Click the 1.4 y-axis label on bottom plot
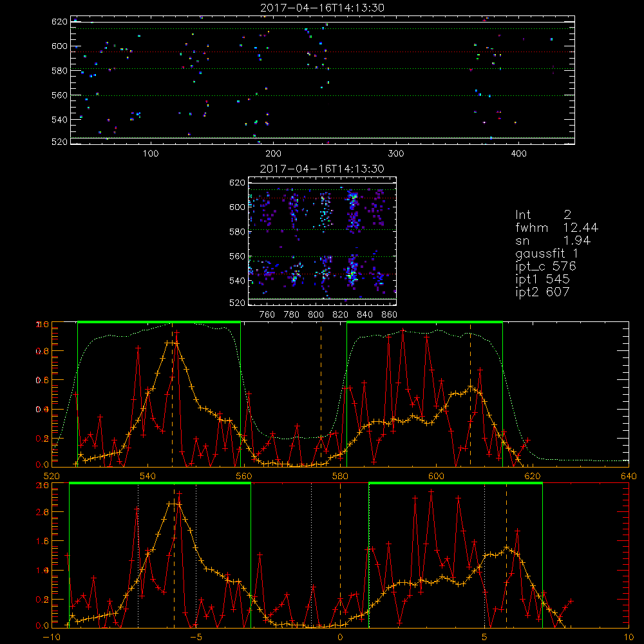Screen dimensions: 644x644 pos(43,571)
